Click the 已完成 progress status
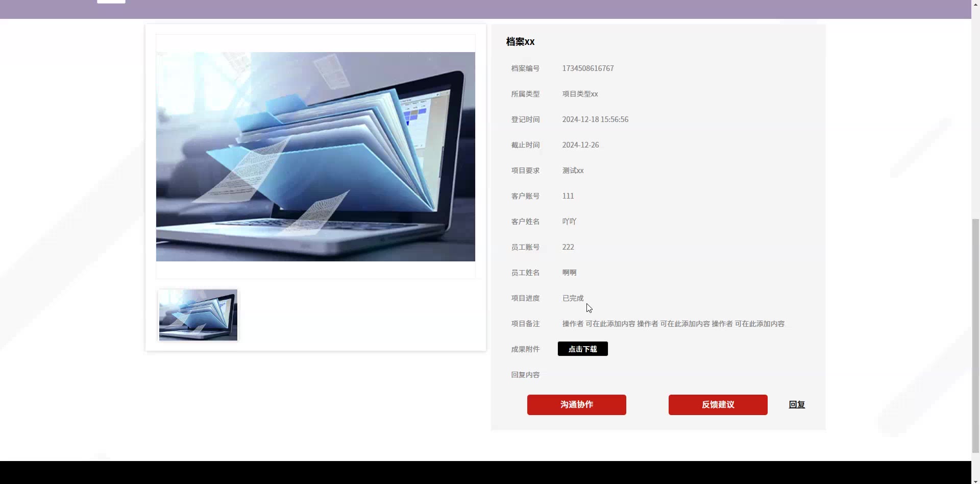This screenshot has width=980, height=484. 573,298
